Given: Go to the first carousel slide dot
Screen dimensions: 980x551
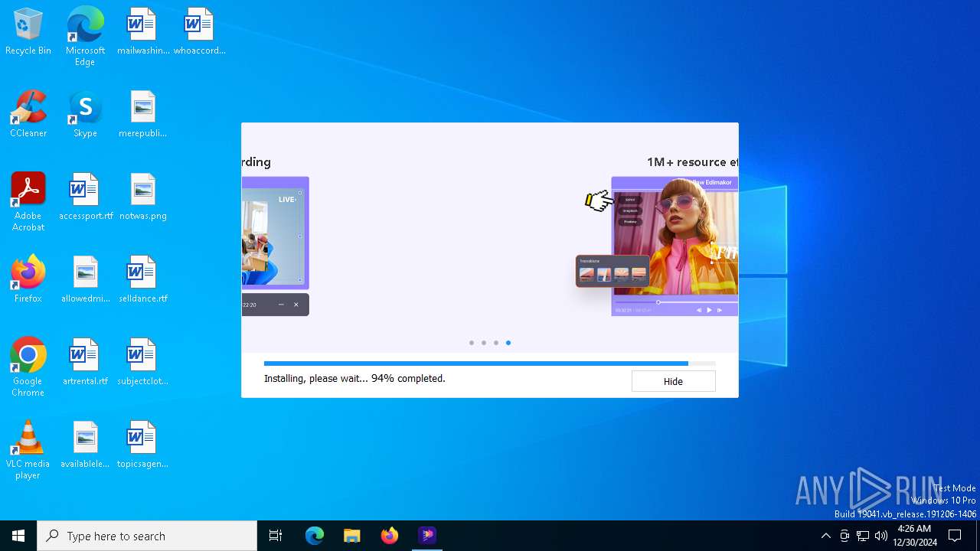Looking at the screenshot, I should [x=472, y=343].
